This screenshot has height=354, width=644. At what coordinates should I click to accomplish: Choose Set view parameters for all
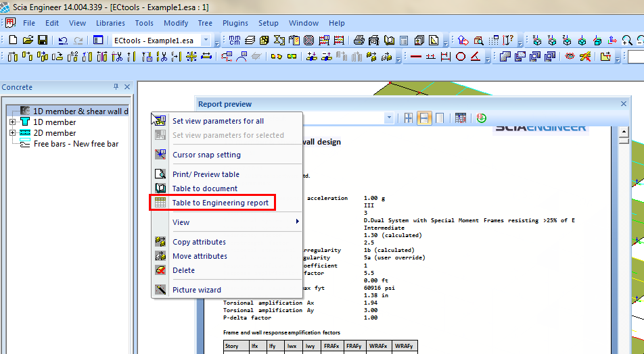(227, 121)
